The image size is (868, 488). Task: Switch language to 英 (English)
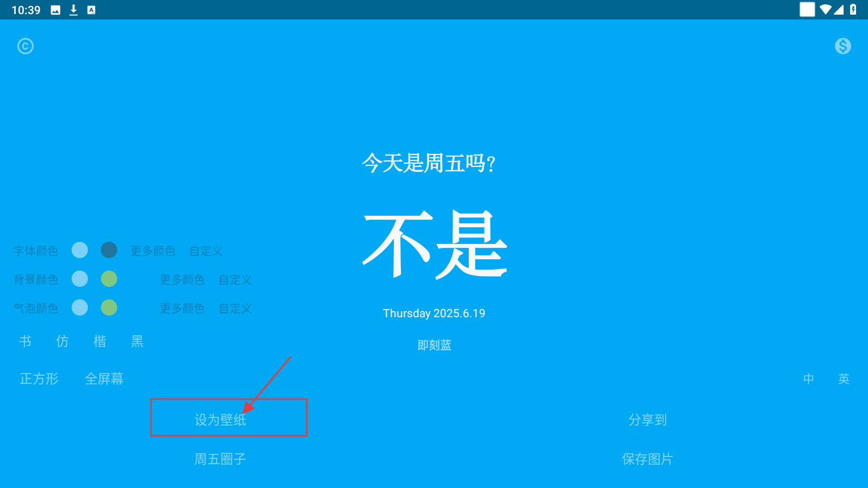(x=844, y=378)
